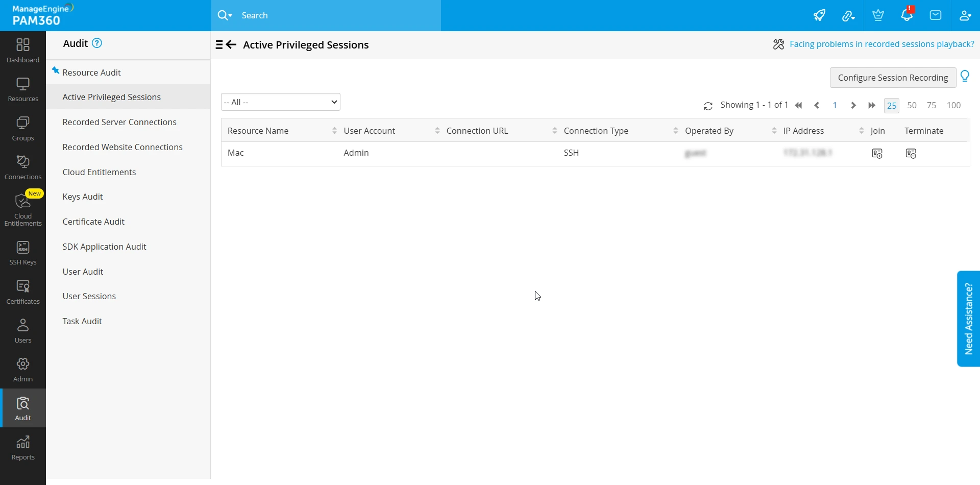This screenshot has height=485, width=980.
Task: Open the -- All -- filter dropdown
Action: pyautogui.click(x=281, y=102)
